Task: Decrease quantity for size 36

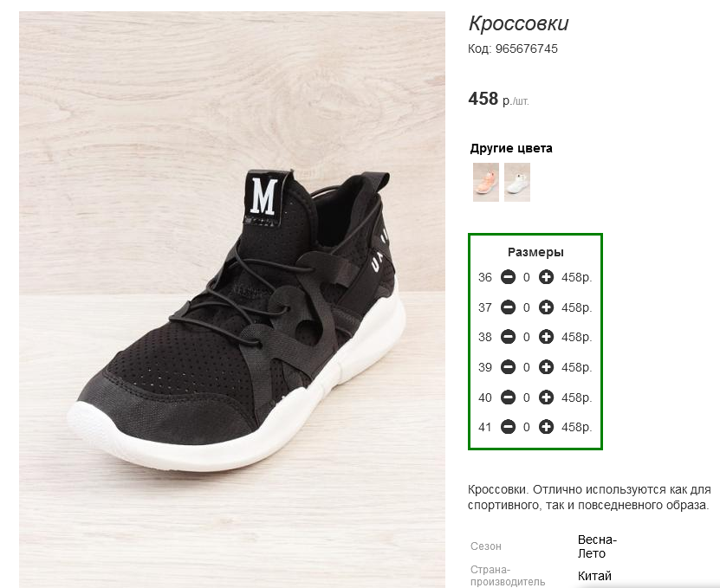Action: (508, 277)
